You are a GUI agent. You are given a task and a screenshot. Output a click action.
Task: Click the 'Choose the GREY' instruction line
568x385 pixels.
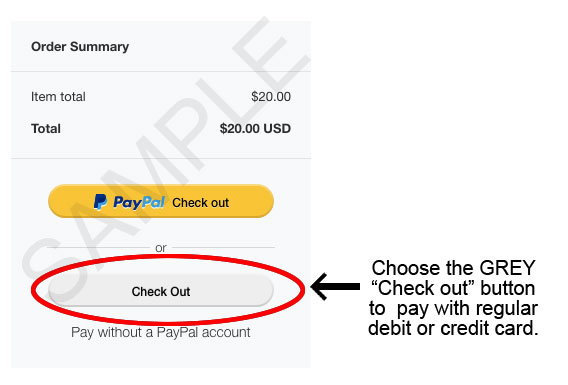click(453, 268)
